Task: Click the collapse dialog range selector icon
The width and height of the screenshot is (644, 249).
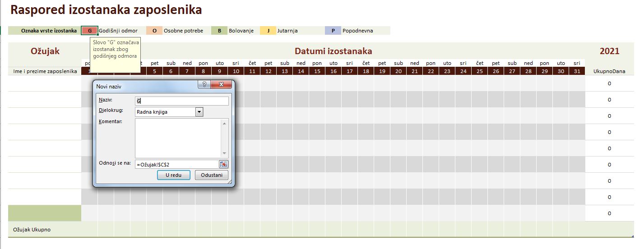Action: coord(224,164)
